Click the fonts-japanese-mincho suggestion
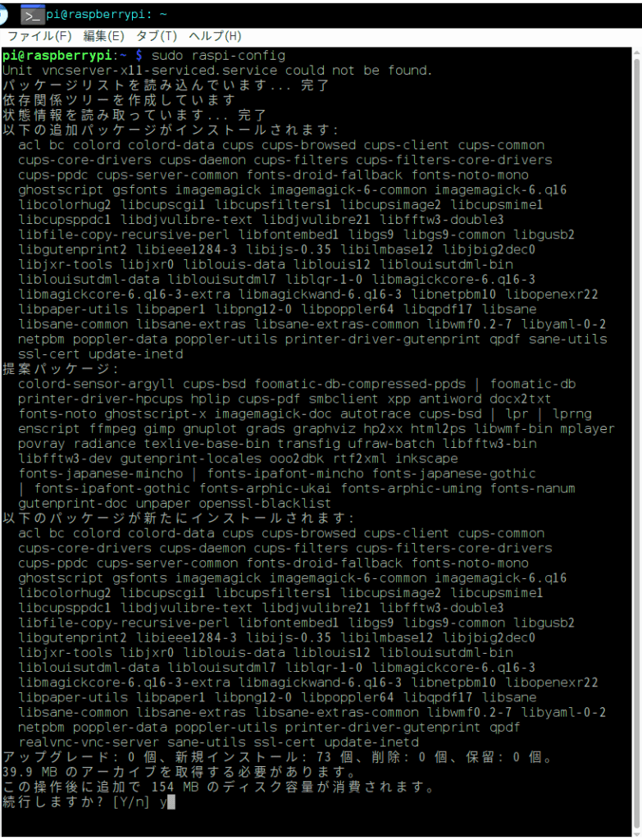The image size is (642, 840). [x=101, y=473]
